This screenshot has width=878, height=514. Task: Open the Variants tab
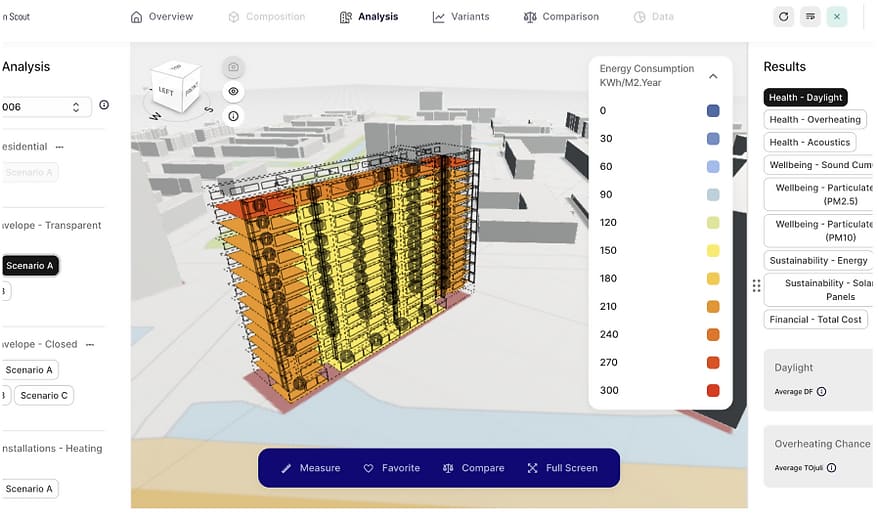click(x=461, y=17)
